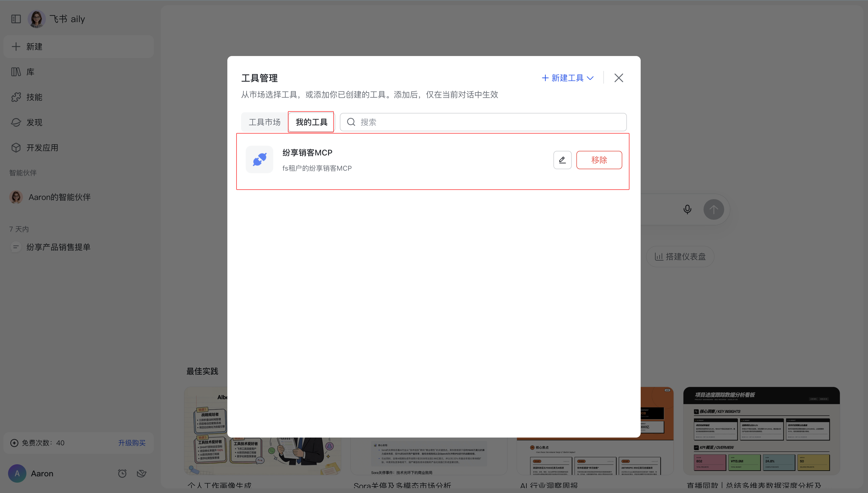Click the edit pencil icon for 纷享销客MCP
The image size is (868, 493).
click(x=562, y=160)
